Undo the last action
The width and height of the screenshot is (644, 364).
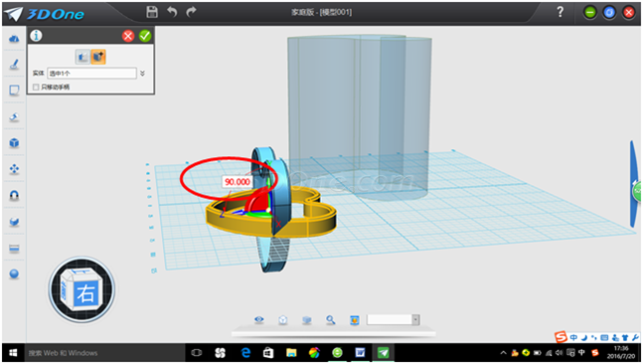[x=172, y=12]
